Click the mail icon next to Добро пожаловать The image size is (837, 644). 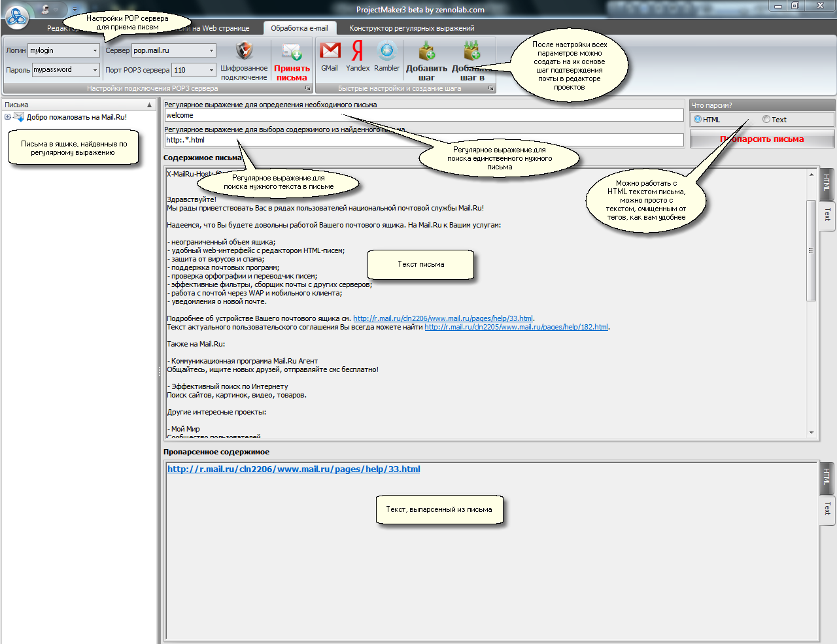coord(19,117)
